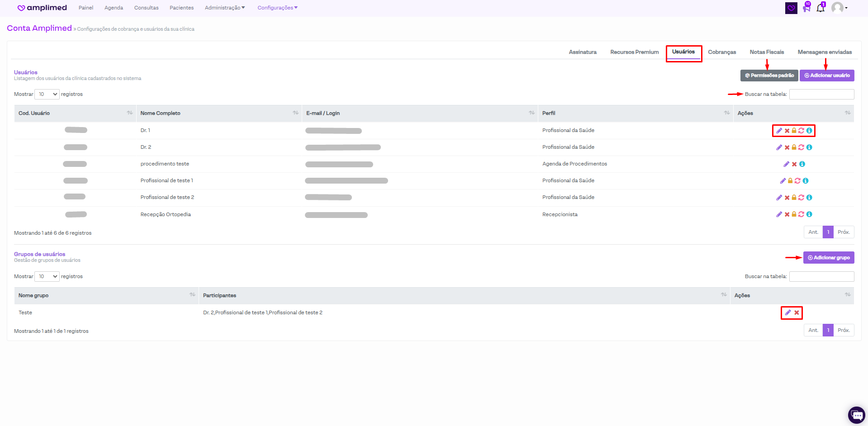This screenshot has width=868, height=426.
Task: Click the lock icon for Profissional de teste 1
Action: pos(790,181)
